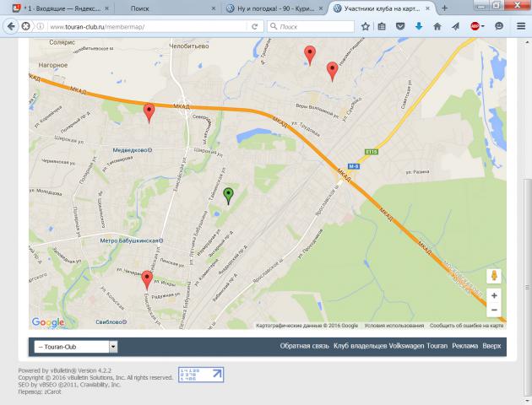Image resolution: width=532 pixels, height=405 pixels.
Task: Click the paper plane send icon
Action: 456,26
